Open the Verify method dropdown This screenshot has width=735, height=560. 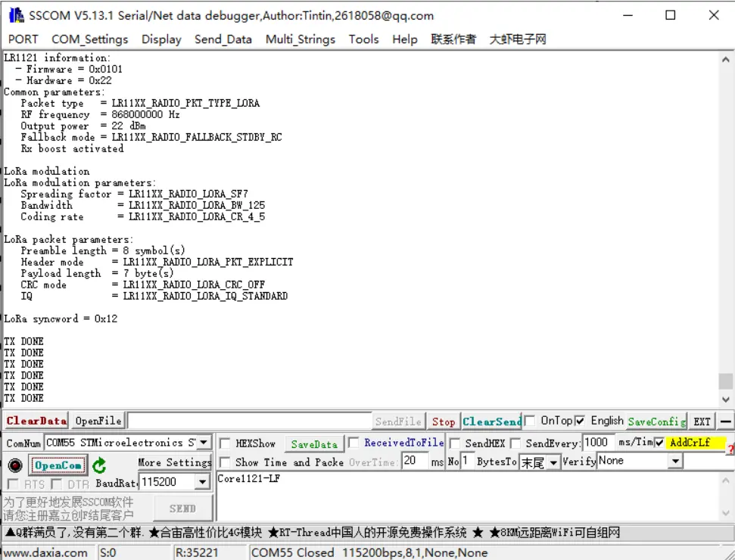tap(675, 461)
